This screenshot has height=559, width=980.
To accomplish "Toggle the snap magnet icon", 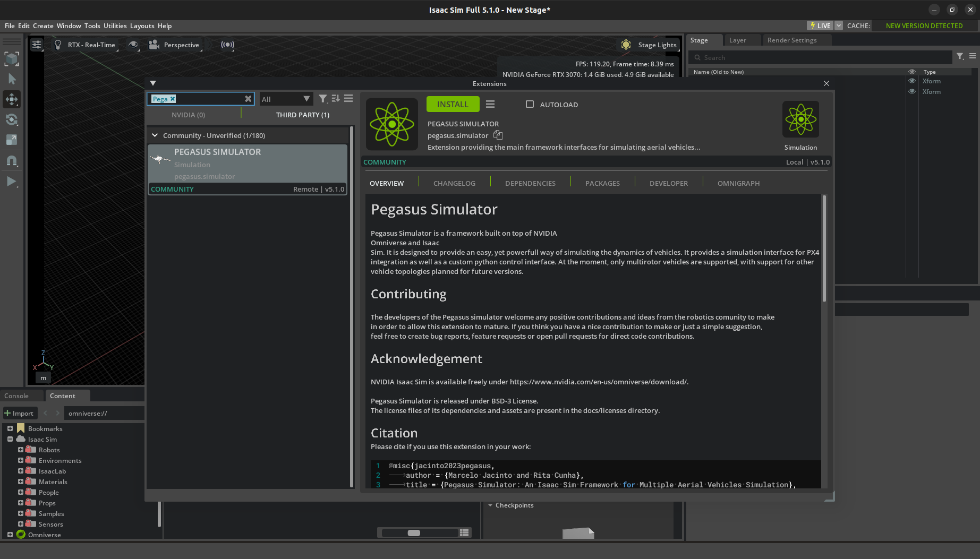I will point(12,160).
